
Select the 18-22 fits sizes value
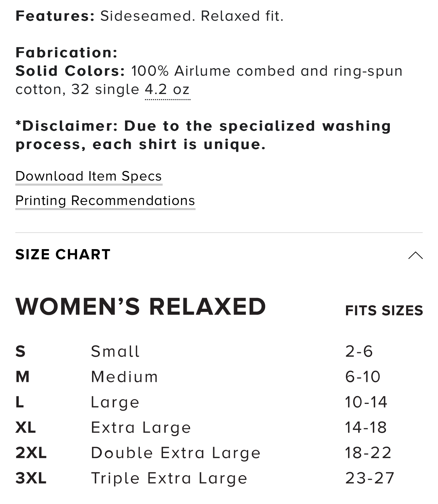(x=368, y=453)
